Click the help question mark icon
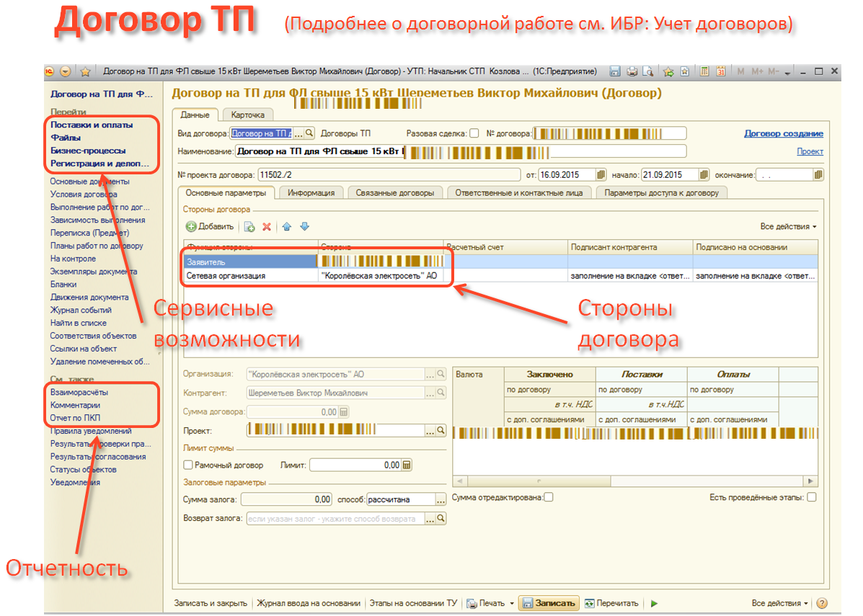Screen dimensions: 863x616 [821, 603]
